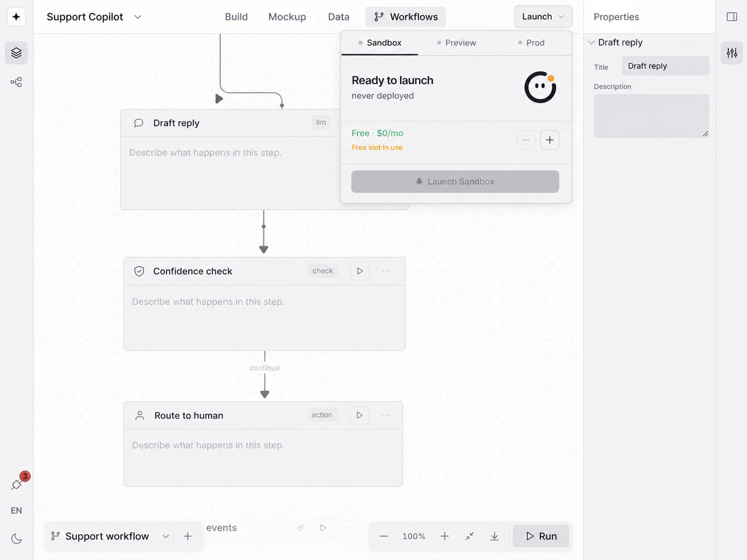Edit the Title input field
This screenshot has width=747, height=560.
click(x=665, y=66)
